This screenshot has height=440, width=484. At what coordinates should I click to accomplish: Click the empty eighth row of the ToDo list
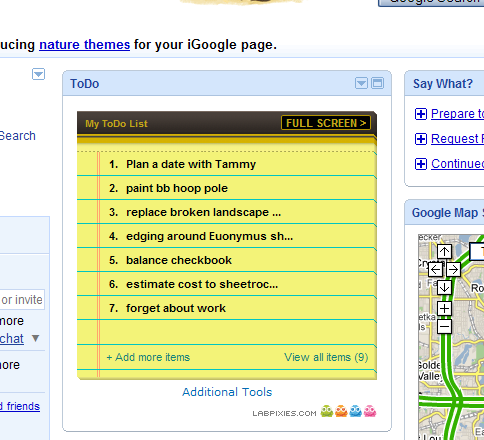(x=227, y=332)
